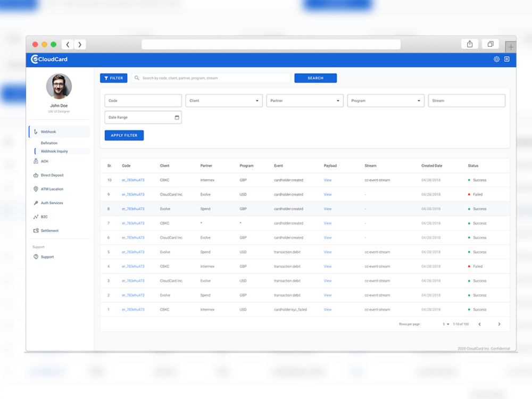
Task: Click the Stream filter field
Action: 467,101
